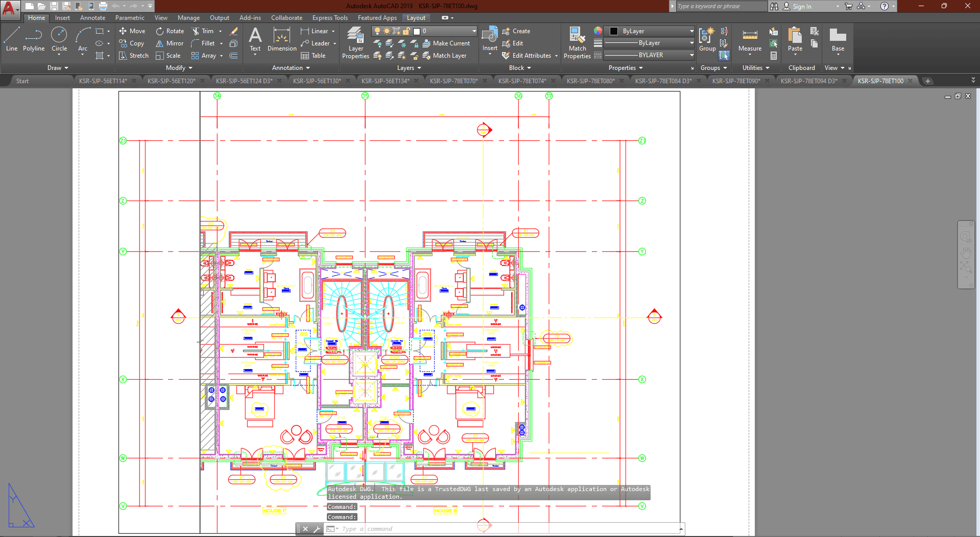Click the black ByLayer color swatch
Viewport: 980px width, 537px height.
(x=614, y=31)
